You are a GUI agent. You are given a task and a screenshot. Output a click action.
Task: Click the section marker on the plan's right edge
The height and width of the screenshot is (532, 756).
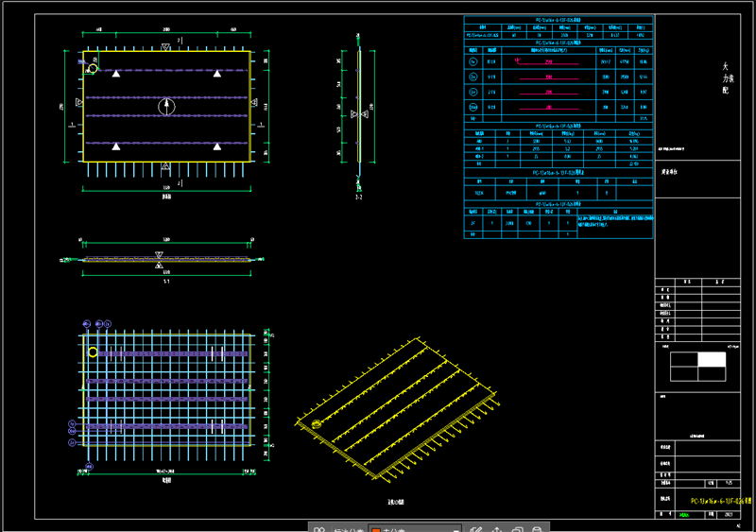(254, 102)
